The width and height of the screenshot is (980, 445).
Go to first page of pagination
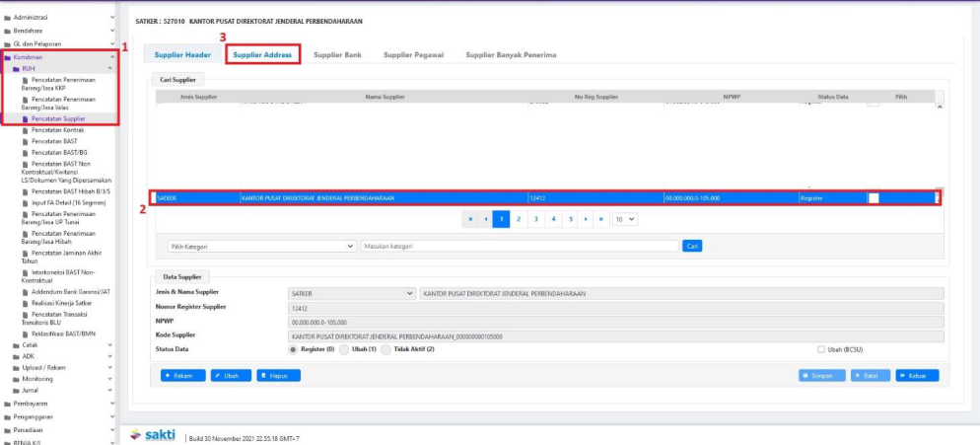coord(470,219)
